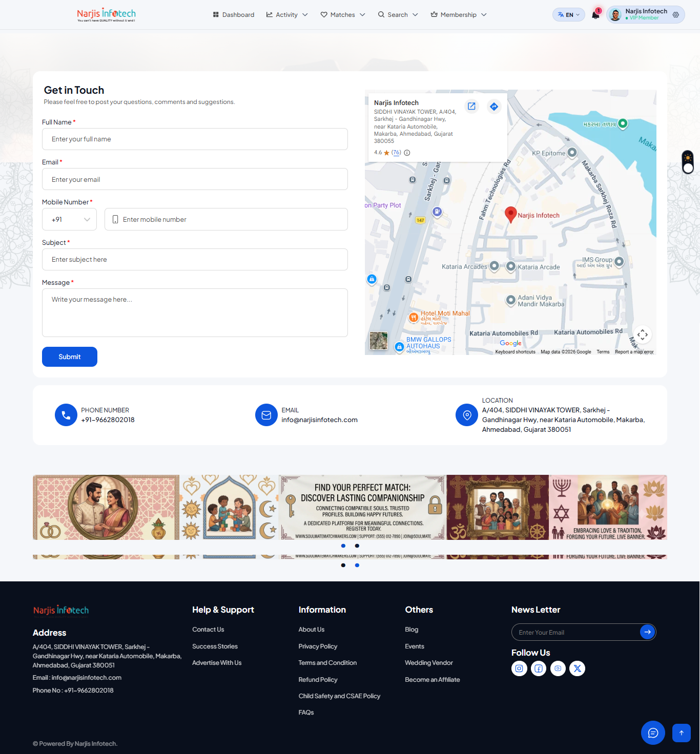Open FAQs in footer

coord(306,713)
